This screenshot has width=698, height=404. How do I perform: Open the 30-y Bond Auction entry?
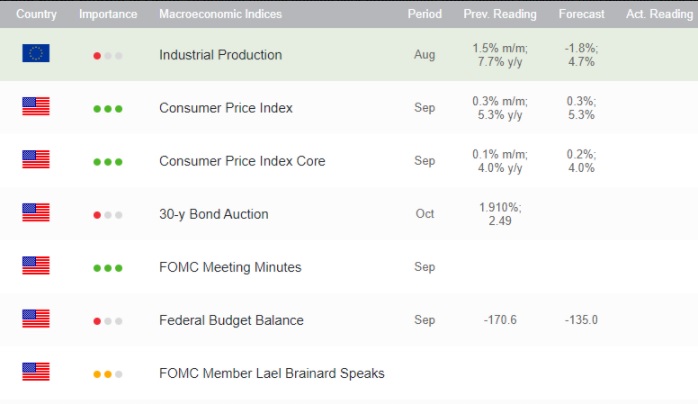click(213, 214)
